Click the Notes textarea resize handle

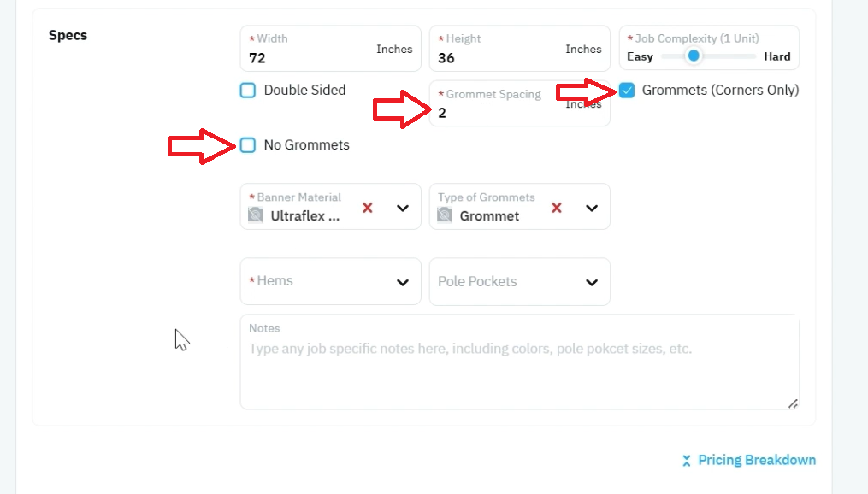793,403
